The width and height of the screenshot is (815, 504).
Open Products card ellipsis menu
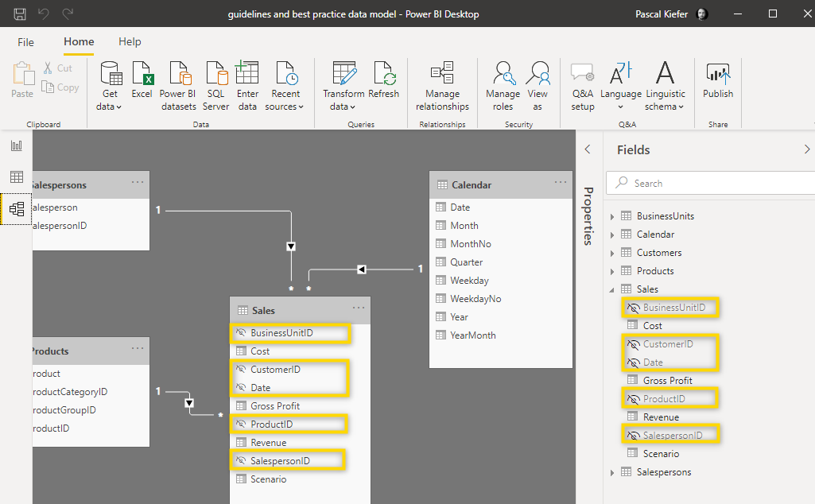(138, 348)
